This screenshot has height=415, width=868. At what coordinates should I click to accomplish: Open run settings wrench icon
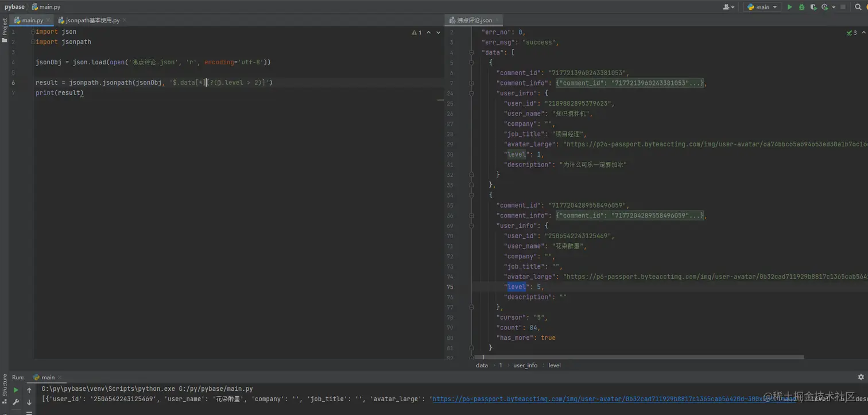pos(16,402)
